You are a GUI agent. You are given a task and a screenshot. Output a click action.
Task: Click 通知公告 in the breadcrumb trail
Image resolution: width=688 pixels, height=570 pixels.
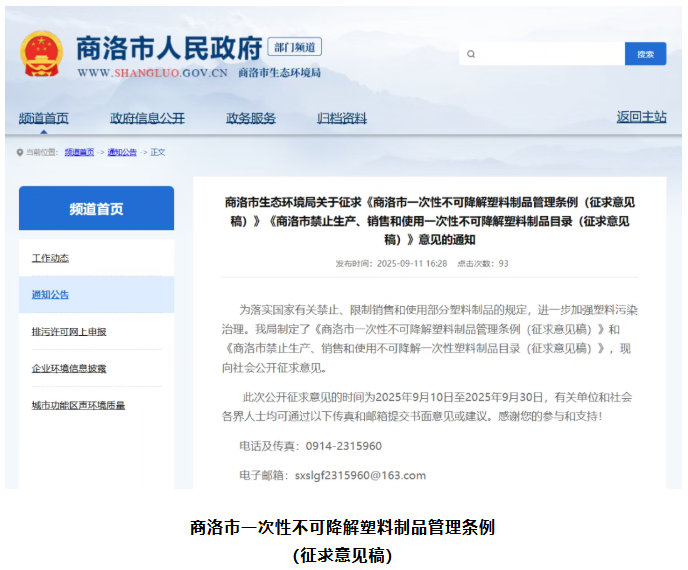coord(122,152)
